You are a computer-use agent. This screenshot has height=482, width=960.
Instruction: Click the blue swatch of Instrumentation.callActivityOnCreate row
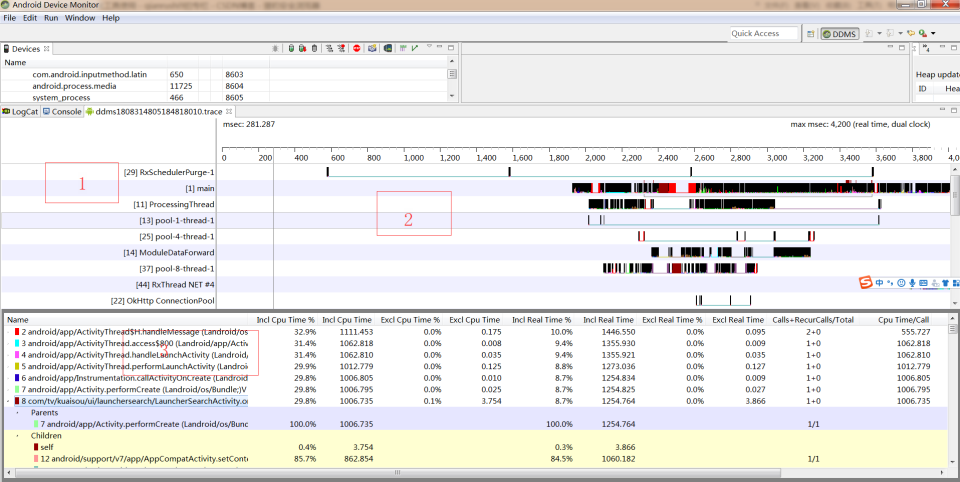(17, 378)
